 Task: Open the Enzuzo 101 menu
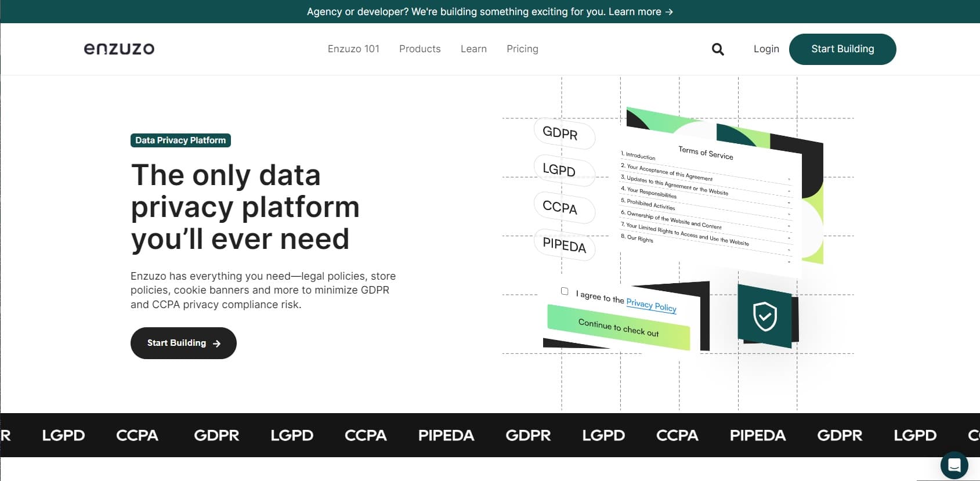(353, 49)
